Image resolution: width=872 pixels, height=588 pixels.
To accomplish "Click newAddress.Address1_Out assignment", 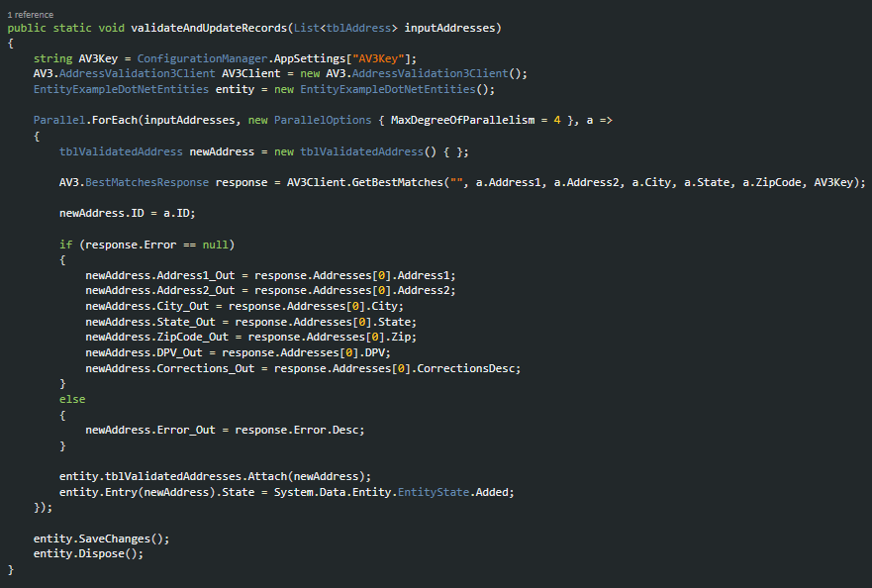I will click(x=270, y=275).
